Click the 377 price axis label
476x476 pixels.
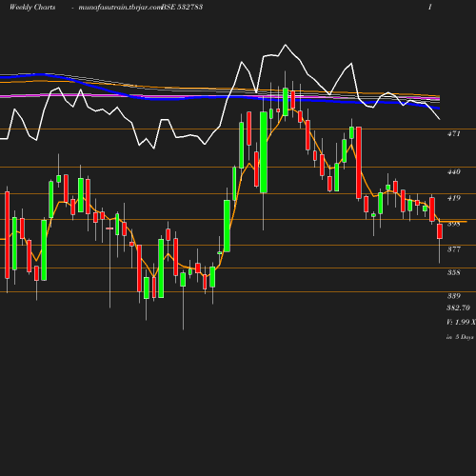point(454,249)
